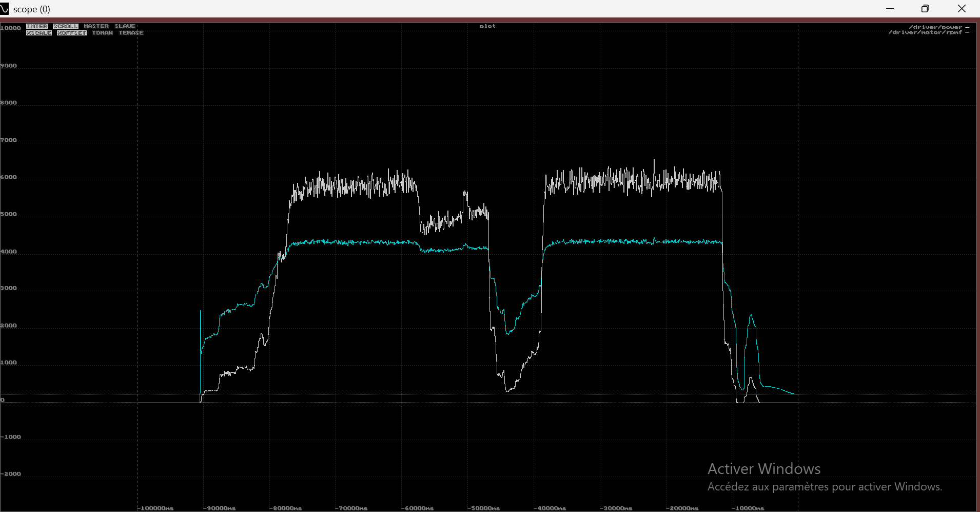Click the scope app icon in title bar

5,9
